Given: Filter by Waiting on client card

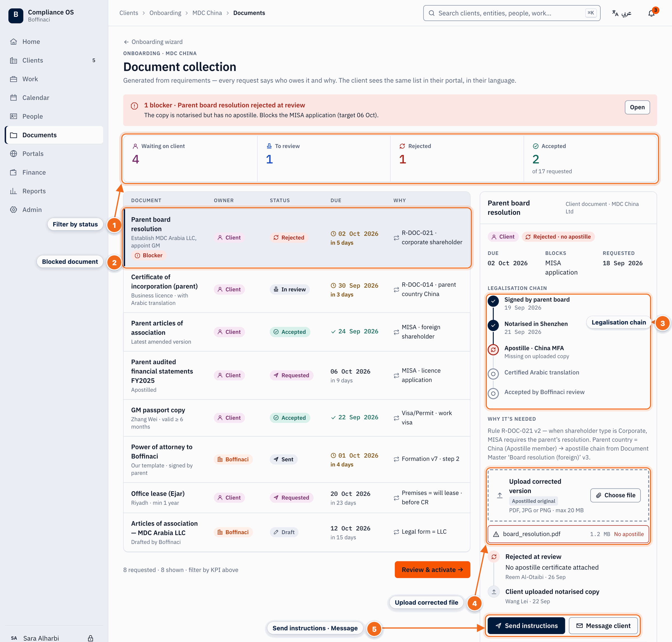Looking at the screenshot, I should (x=190, y=159).
